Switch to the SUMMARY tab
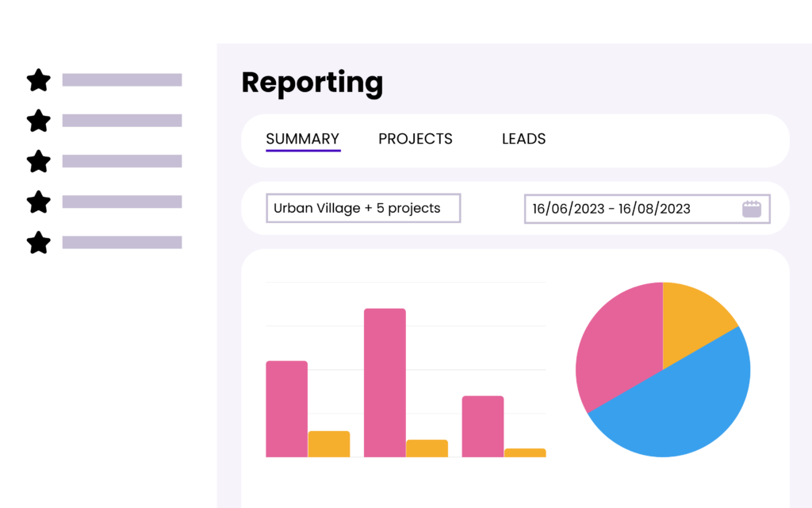Viewport: 812px width, 508px height. 302,139
